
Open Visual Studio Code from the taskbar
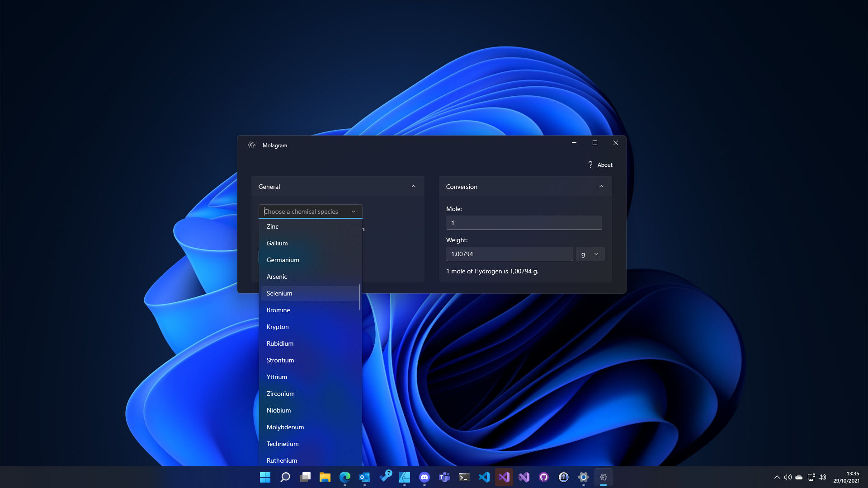click(484, 477)
